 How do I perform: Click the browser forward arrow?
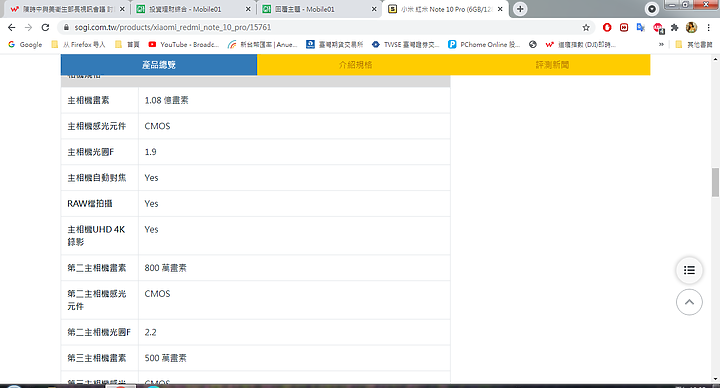pos(28,28)
